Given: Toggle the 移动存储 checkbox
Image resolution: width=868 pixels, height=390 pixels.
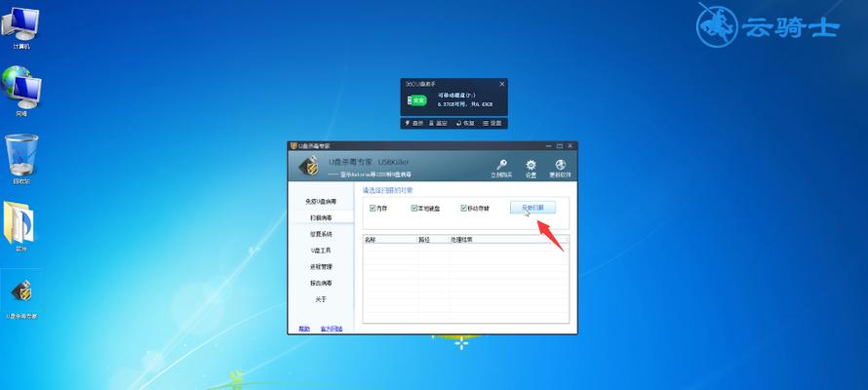Looking at the screenshot, I should tap(464, 209).
